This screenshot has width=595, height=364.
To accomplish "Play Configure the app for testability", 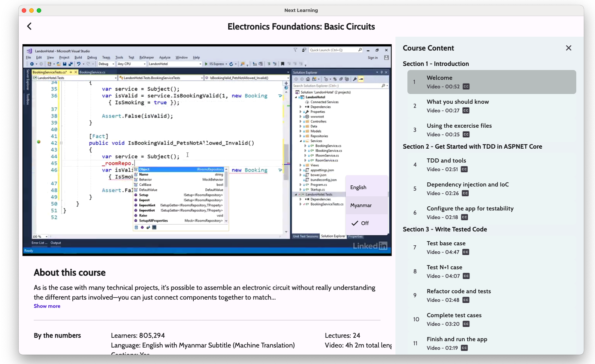I will (x=470, y=209).
